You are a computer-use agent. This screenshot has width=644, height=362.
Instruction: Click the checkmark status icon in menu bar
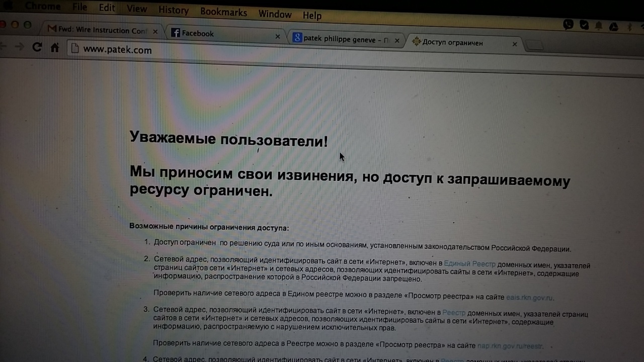pos(584,25)
